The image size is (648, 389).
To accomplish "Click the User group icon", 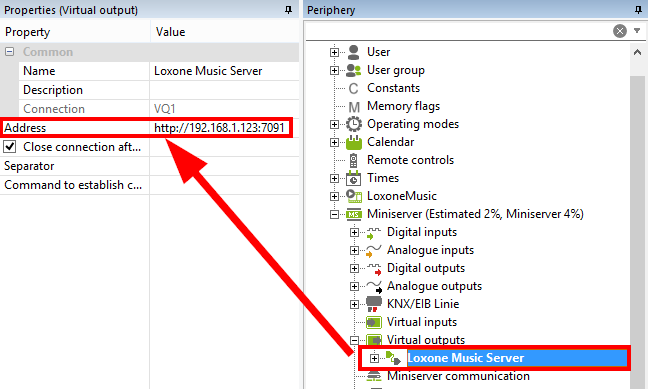I will click(353, 70).
